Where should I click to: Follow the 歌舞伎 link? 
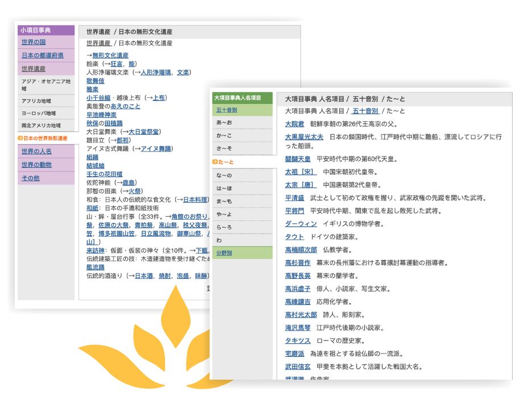96,81
